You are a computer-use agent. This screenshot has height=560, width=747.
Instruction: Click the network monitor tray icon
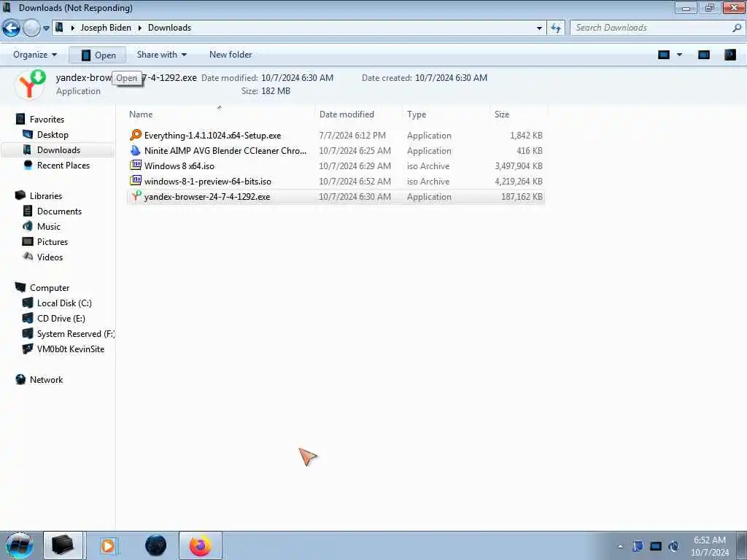656,546
